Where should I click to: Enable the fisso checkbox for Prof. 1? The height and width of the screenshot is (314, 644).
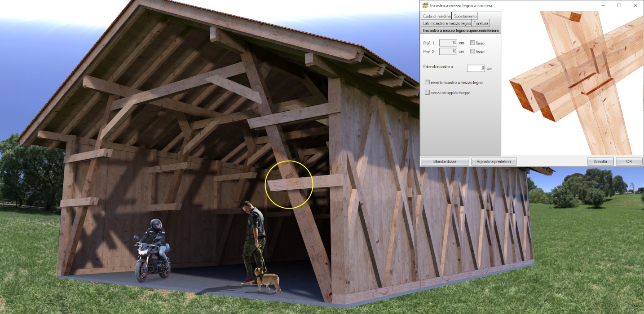pos(472,43)
